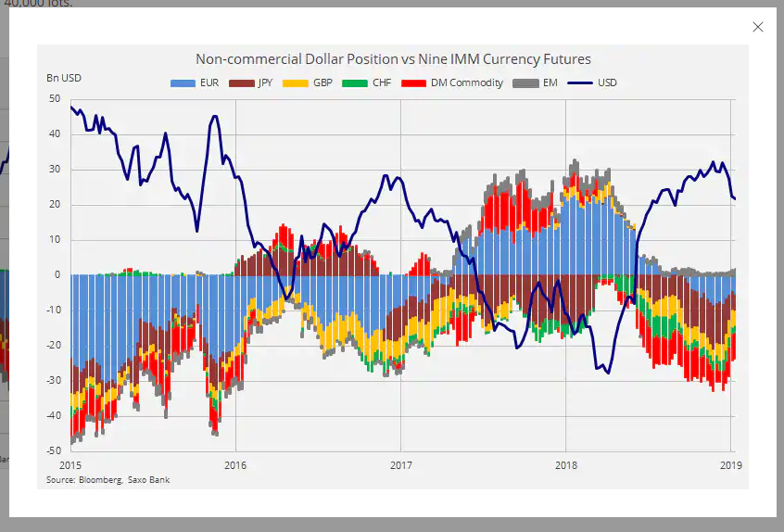This screenshot has height=532, width=784.
Task: Click the chart title text
Action: point(393,59)
